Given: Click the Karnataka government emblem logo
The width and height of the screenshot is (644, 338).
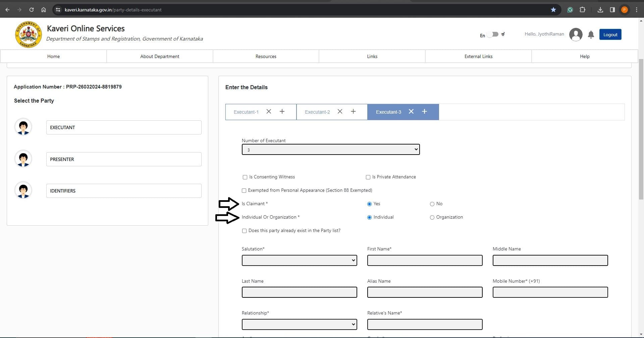Looking at the screenshot, I should tap(28, 35).
